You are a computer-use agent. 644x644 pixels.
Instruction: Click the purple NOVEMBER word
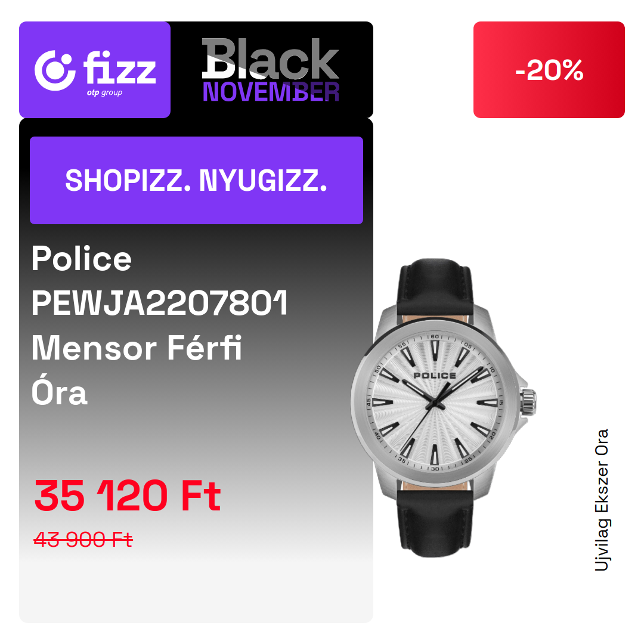pos(271,92)
